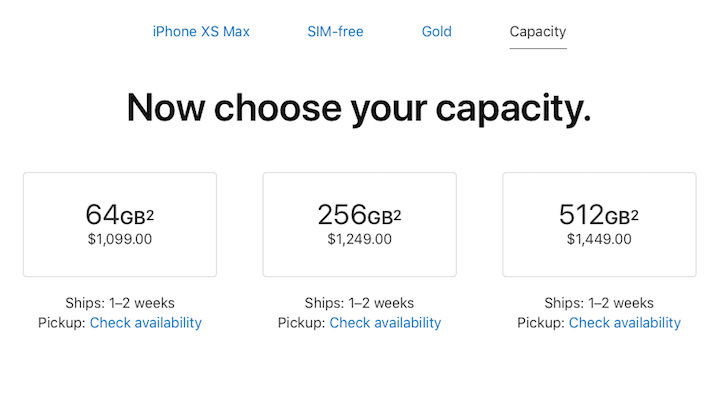
Task: Check pickup availability for the 64GB model
Action: 146,323
